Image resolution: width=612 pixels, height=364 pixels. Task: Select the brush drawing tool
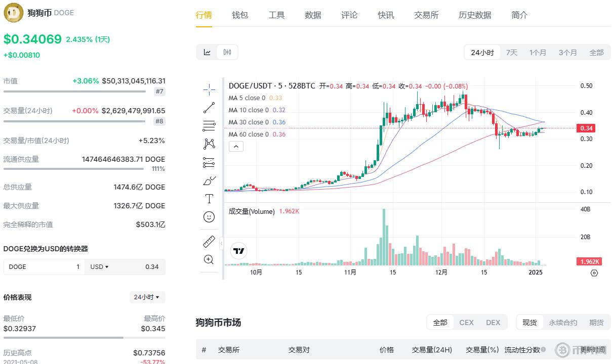tap(208, 180)
